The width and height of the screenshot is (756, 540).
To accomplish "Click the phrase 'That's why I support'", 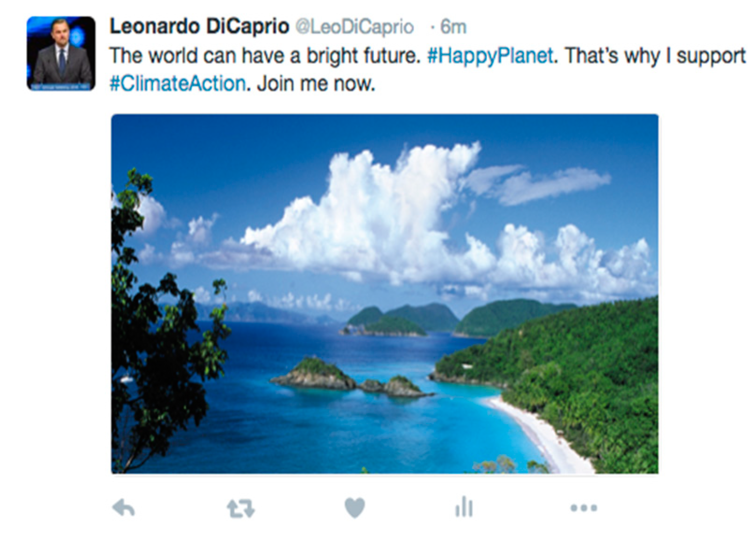I will [x=655, y=56].
